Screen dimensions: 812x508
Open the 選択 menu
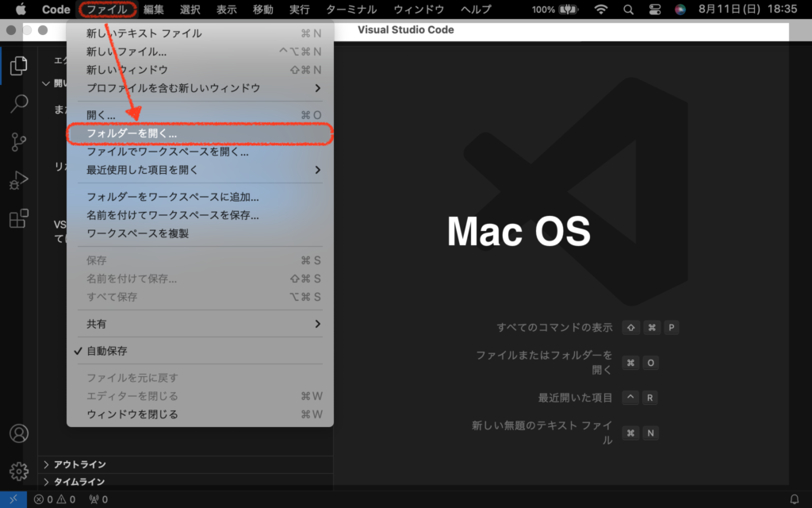pyautogui.click(x=190, y=10)
